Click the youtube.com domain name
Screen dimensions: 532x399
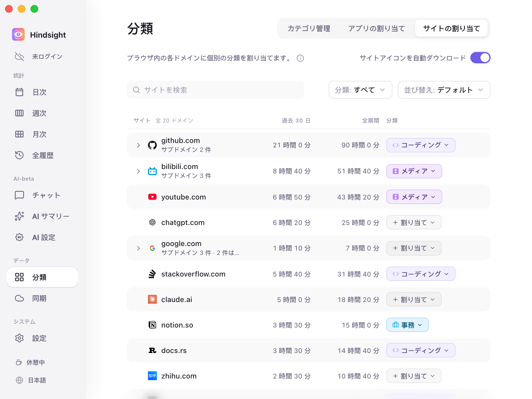pos(183,197)
